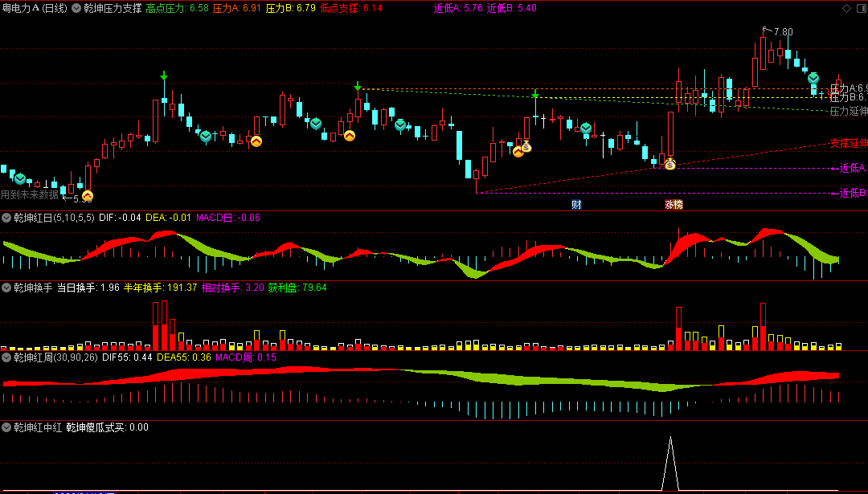Click money bag icon overlapping orange buy marker
The height and width of the screenshot is (494, 868).
click(x=526, y=147)
